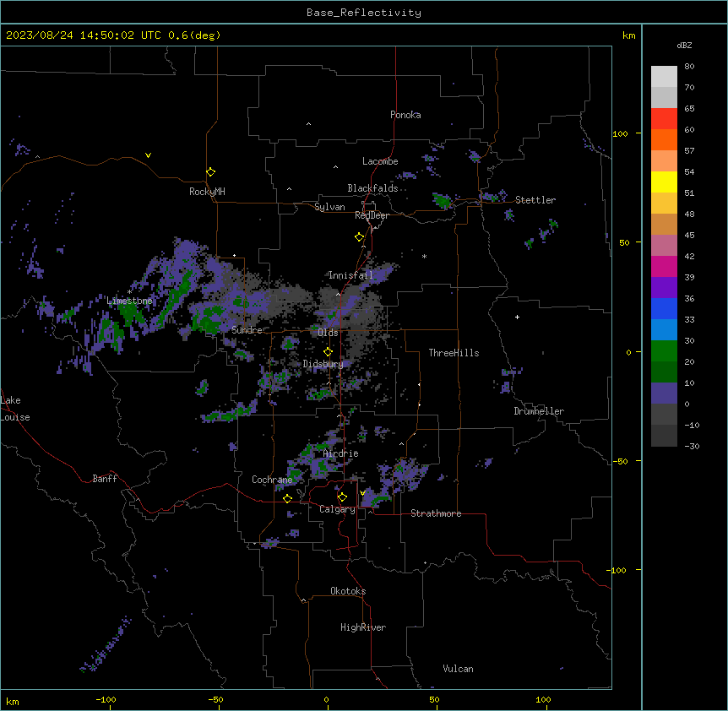Click the yellow V marker west of RockyMH

point(148,155)
